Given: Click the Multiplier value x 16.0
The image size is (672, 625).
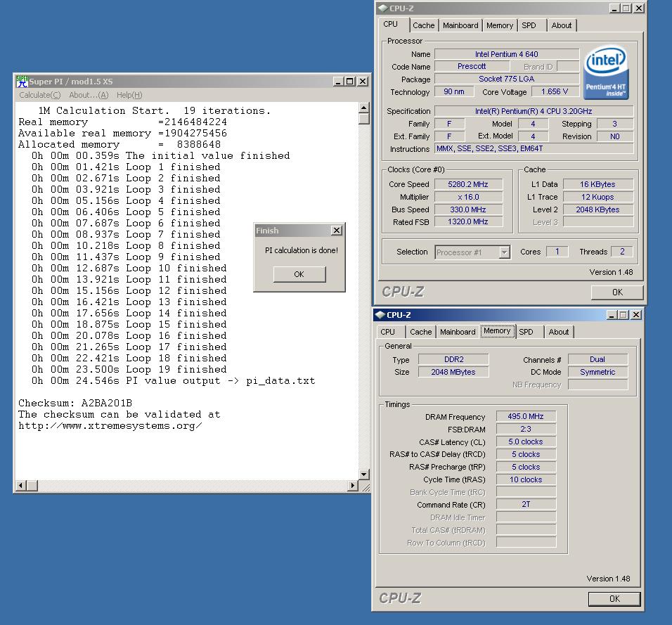Looking at the screenshot, I should (468, 197).
